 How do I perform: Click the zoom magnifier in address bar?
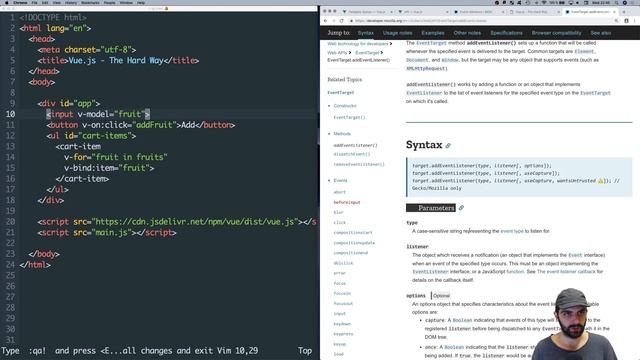pyautogui.click(x=616, y=20)
